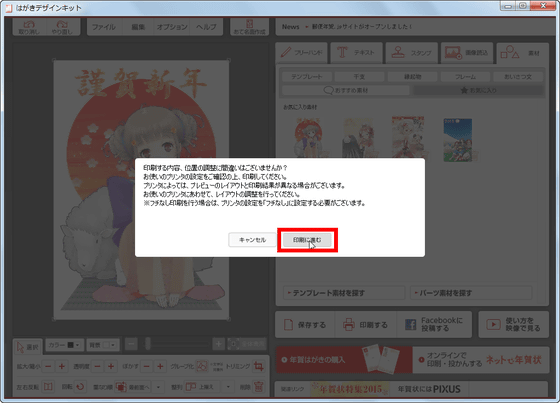560x403 pixels.
Task: Open the News headline link
Action: point(362,27)
